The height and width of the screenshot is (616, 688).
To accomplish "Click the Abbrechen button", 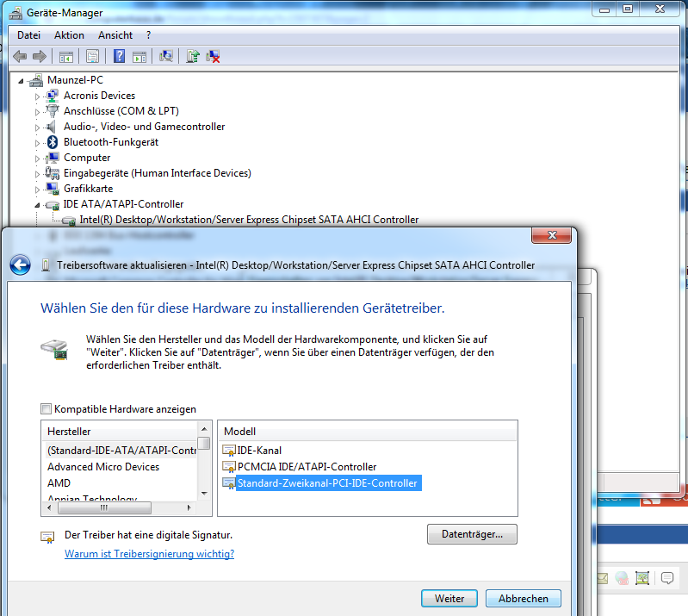I will point(523,599).
